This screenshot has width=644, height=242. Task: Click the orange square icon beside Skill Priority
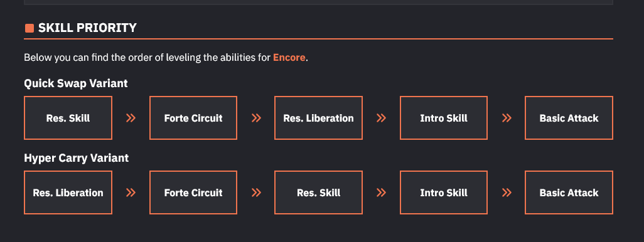(x=29, y=28)
